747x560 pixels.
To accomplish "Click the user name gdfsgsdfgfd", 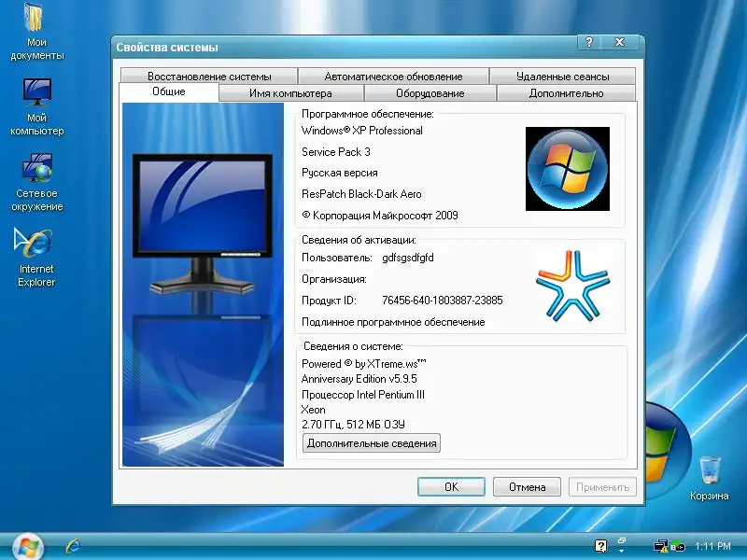I will click(x=408, y=259).
